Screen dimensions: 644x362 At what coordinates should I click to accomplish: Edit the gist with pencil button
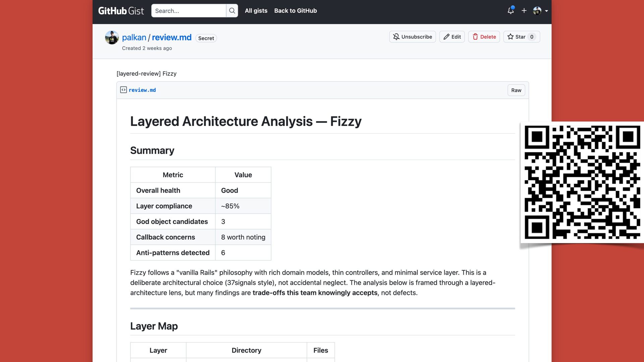[x=452, y=37]
